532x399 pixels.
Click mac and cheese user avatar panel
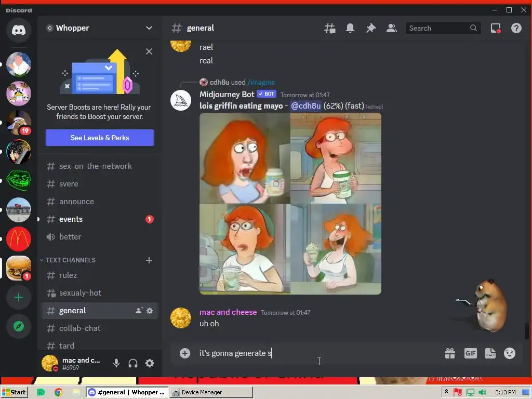pyautogui.click(x=73, y=363)
